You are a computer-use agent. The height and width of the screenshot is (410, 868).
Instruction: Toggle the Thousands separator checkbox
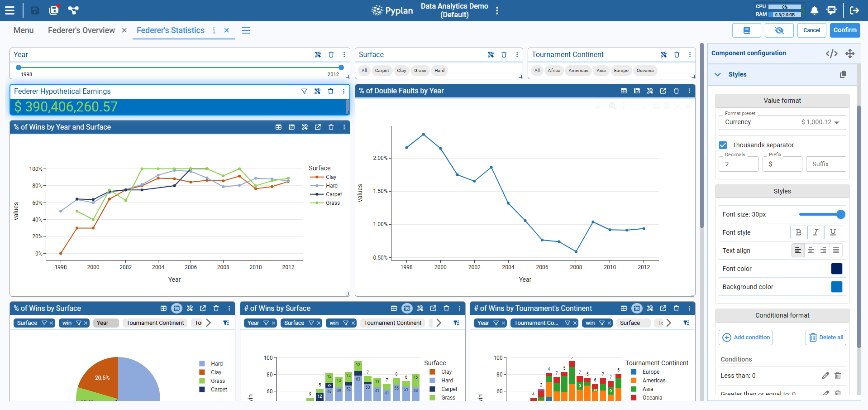click(723, 145)
